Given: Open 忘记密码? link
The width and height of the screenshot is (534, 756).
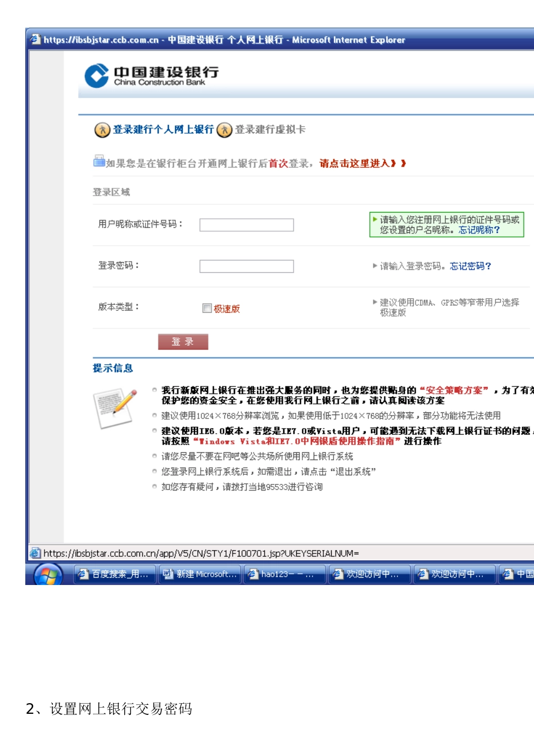Looking at the screenshot, I should click(470, 266).
